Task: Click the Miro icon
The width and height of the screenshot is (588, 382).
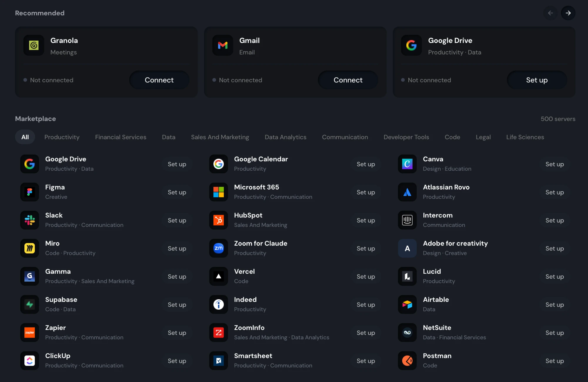Action: pyautogui.click(x=30, y=248)
